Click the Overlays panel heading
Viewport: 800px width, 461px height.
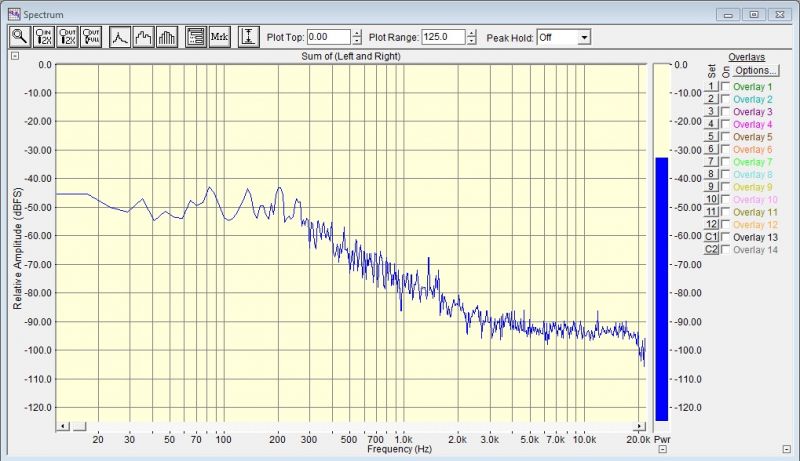pos(746,57)
